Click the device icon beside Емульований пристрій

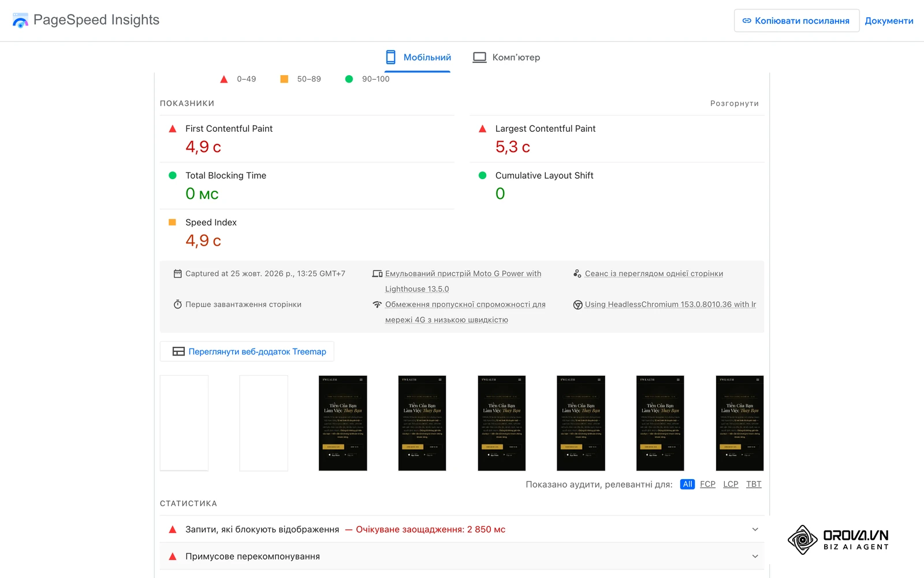click(377, 274)
